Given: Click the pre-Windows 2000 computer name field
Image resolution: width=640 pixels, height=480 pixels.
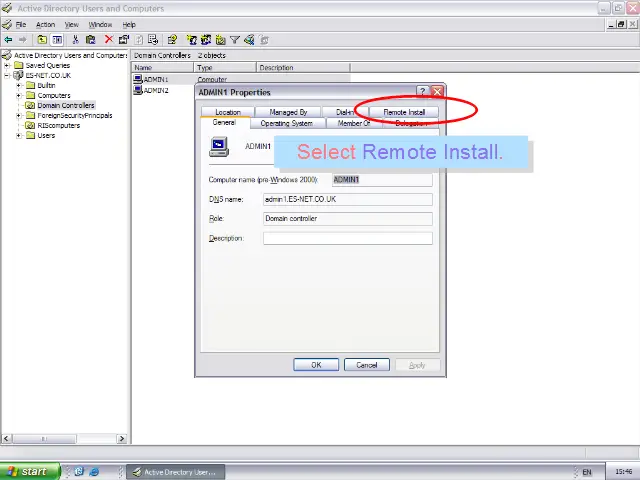Looking at the screenshot, I should click(x=382, y=180).
